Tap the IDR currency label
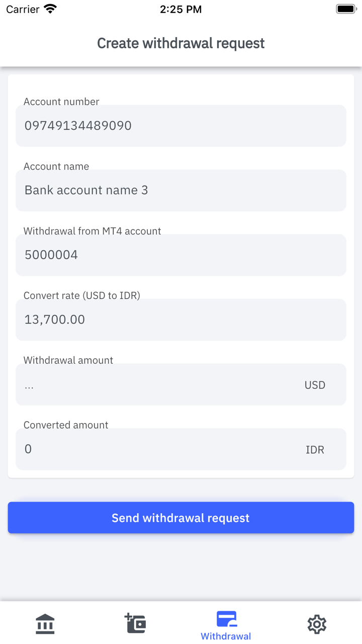Screen dimensions: 362x644 point(315,450)
